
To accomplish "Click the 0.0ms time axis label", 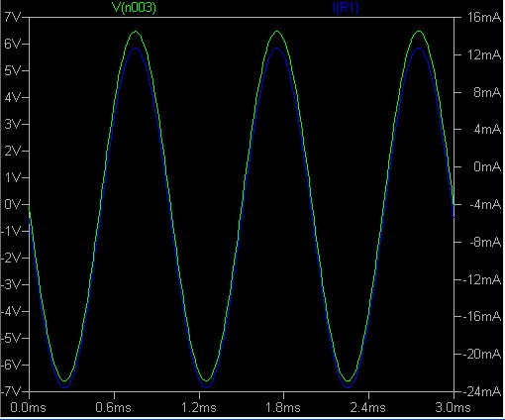I will click(x=28, y=407).
